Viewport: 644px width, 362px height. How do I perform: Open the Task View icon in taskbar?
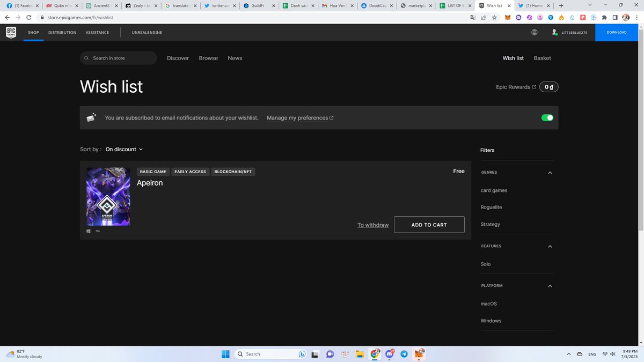point(316,354)
